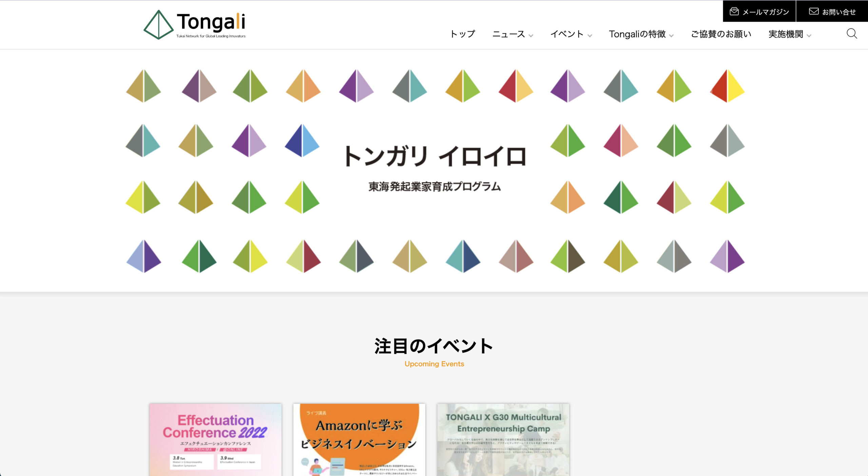The image size is (868, 476).
Task: Click the お問い合せ envelope icon
Action: tap(814, 12)
